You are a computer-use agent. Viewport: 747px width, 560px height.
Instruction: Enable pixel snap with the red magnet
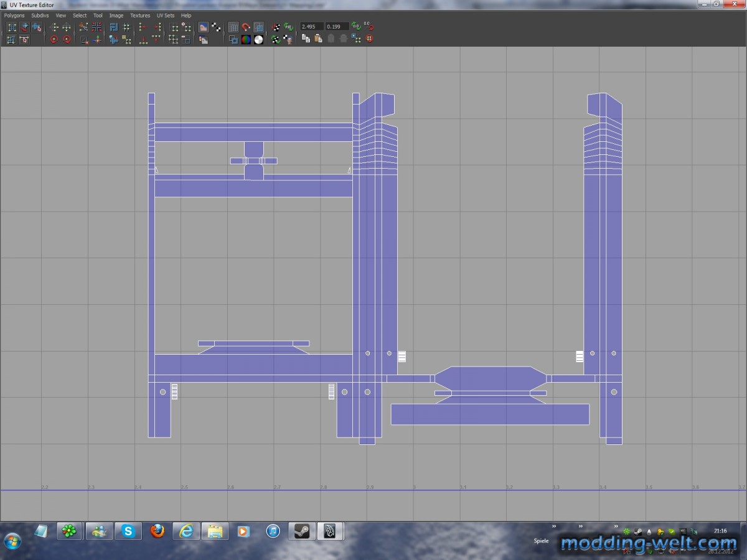[246, 27]
